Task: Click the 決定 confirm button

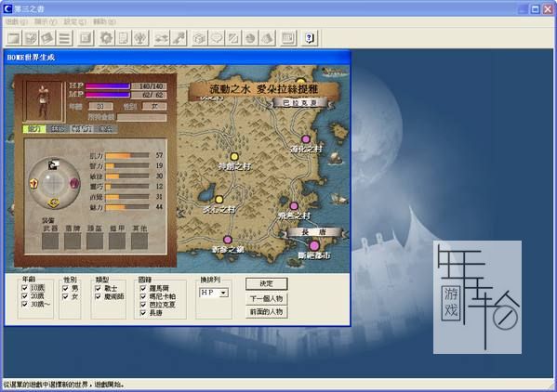Action: [x=267, y=284]
